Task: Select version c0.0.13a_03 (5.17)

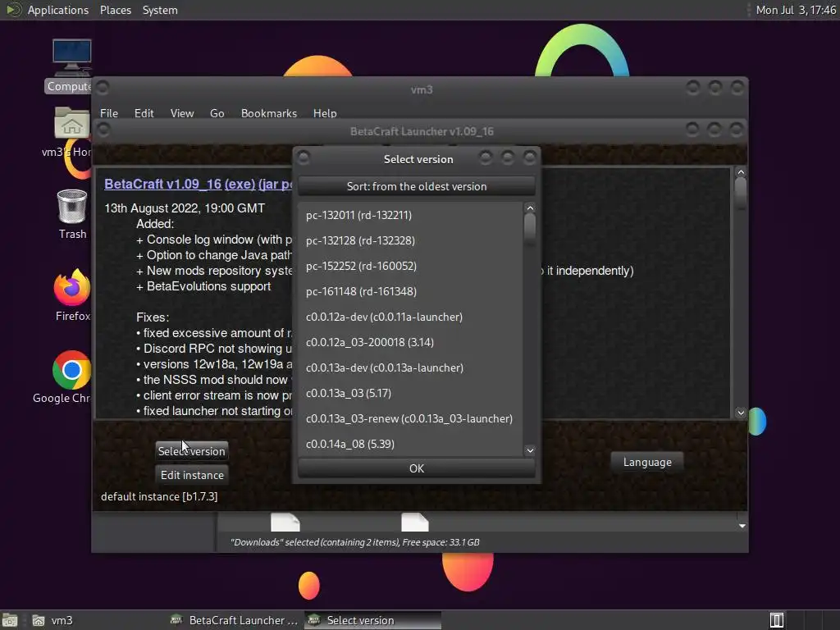Action: coord(410,393)
